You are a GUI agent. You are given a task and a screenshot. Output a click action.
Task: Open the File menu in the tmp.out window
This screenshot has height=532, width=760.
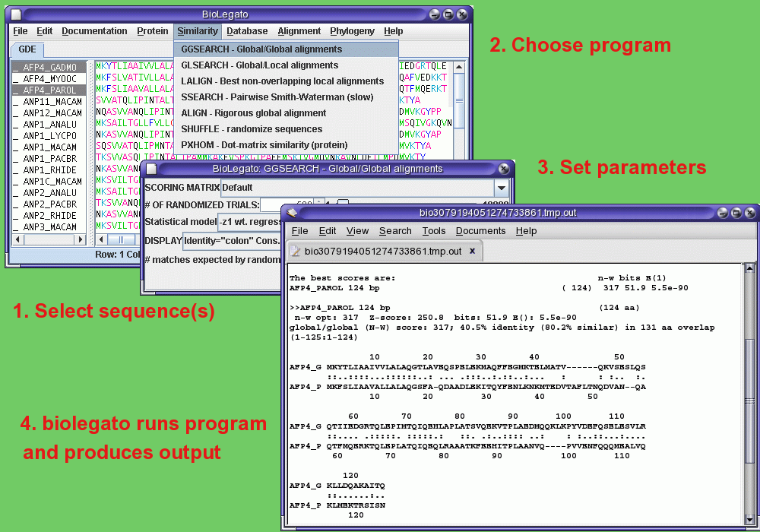click(x=299, y=231)
